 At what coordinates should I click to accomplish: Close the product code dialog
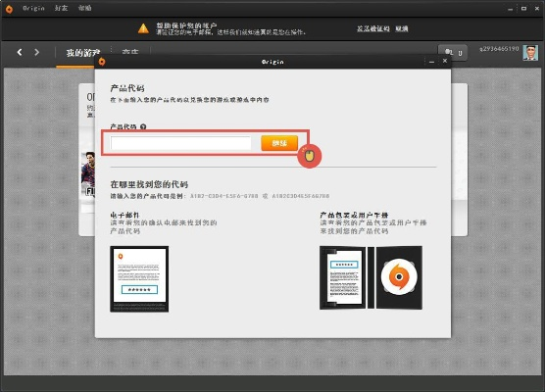point(445,61)
